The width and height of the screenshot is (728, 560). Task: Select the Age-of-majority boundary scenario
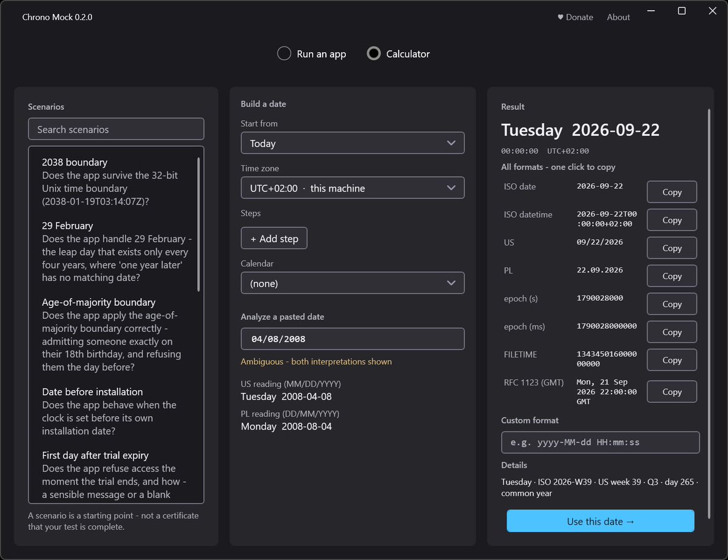115,335
